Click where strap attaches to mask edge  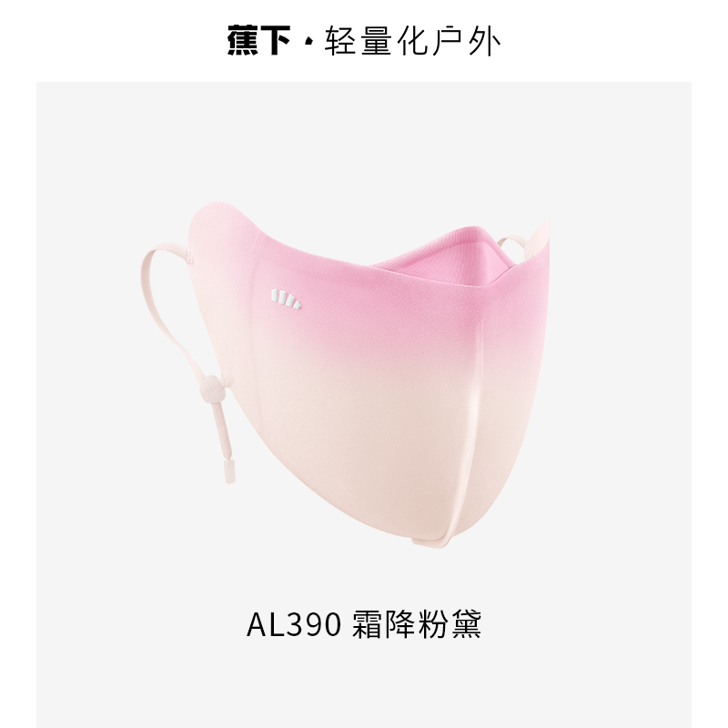click(x=189, y=256)
